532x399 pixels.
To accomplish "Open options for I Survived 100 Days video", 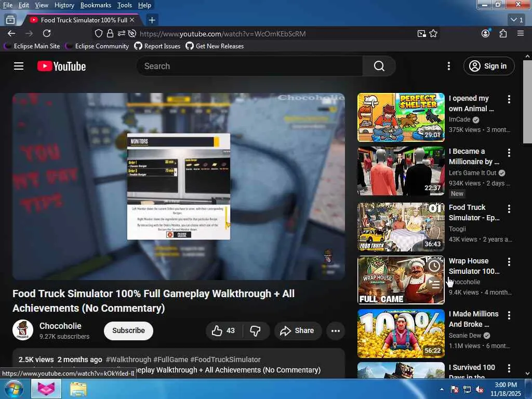I will pyautogui.click(x=509, y=368).
